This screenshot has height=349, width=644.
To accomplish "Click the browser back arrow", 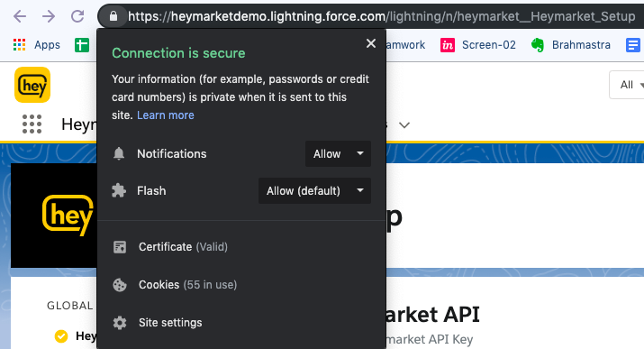I will click(20, 16).
